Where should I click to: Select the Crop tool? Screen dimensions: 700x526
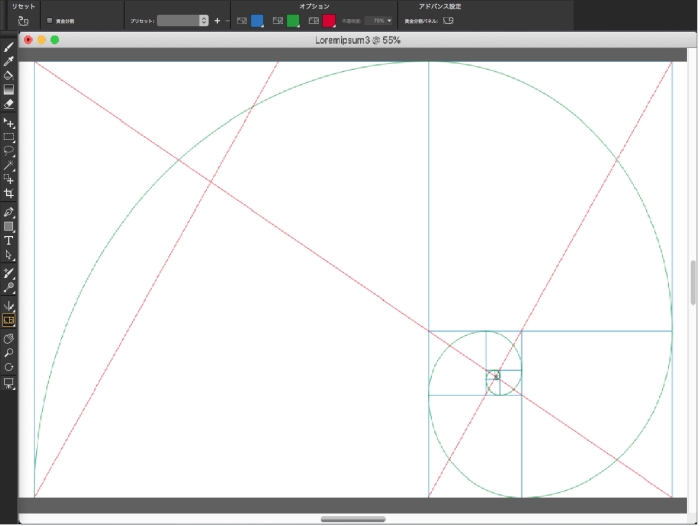pyautogui.click(x=9, y=192)
